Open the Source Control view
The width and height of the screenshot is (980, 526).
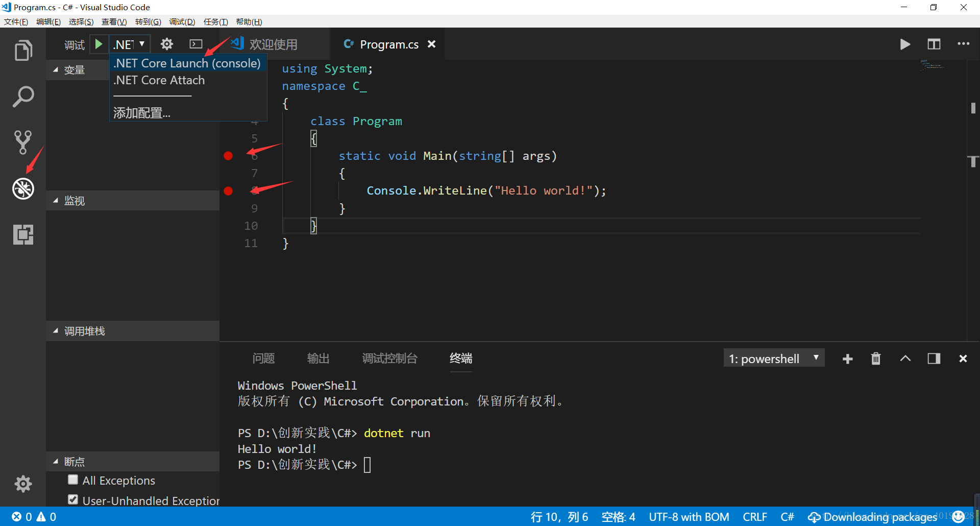pos(23,142)
